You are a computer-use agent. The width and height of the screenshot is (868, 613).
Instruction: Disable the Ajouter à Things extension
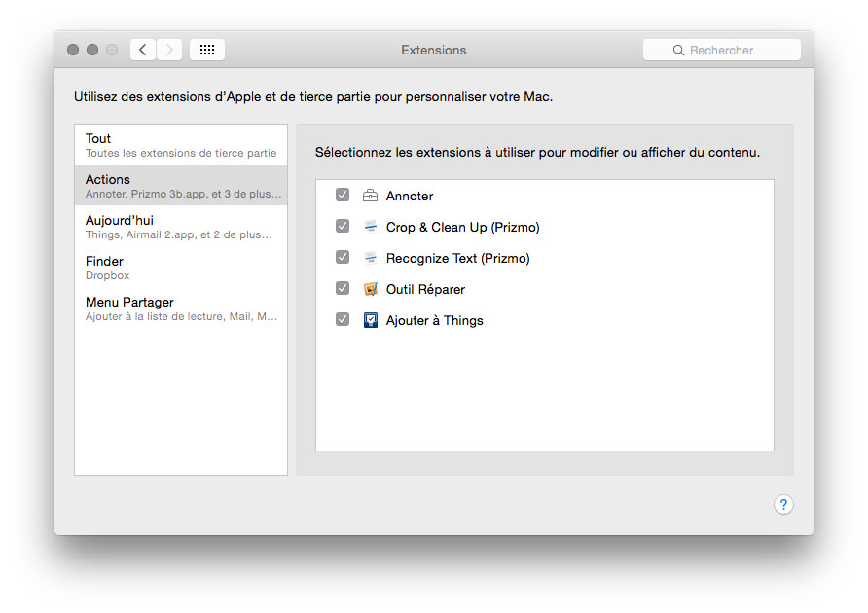[343, 319]
